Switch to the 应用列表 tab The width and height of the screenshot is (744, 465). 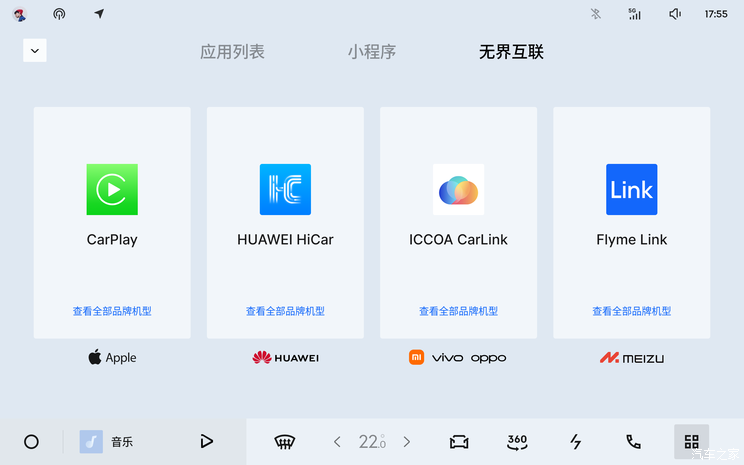click(x=232, y=52)
